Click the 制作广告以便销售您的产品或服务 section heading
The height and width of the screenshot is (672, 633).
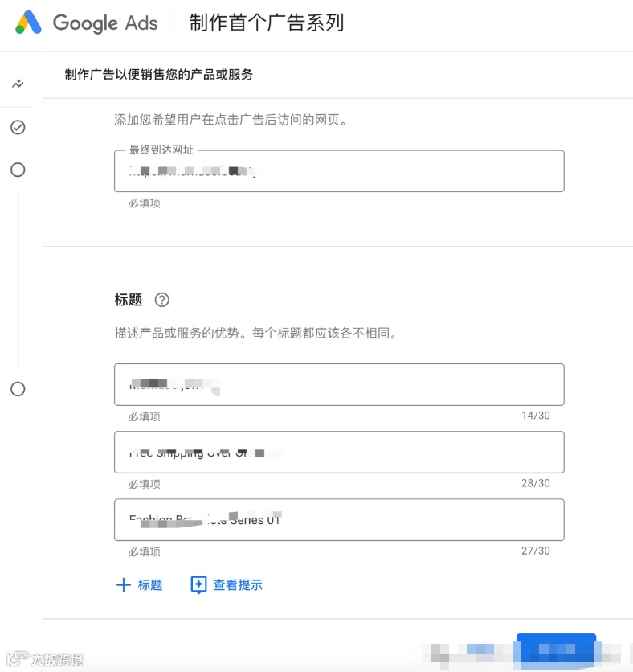[x=159, y=75]
